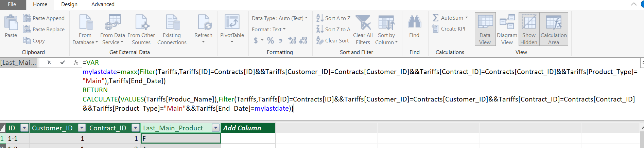Screen dimensions: 644x148
Task: Select all via table corner
Action: 3,128
